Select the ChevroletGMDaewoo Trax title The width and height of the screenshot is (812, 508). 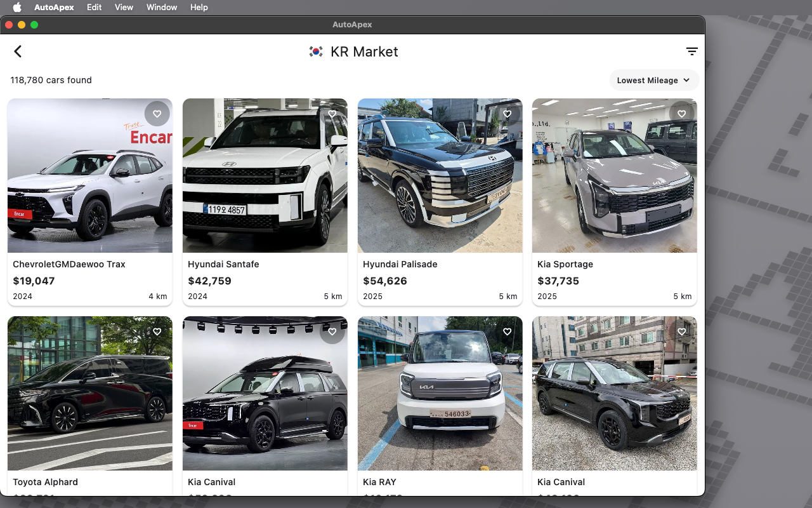pos(69,264)
